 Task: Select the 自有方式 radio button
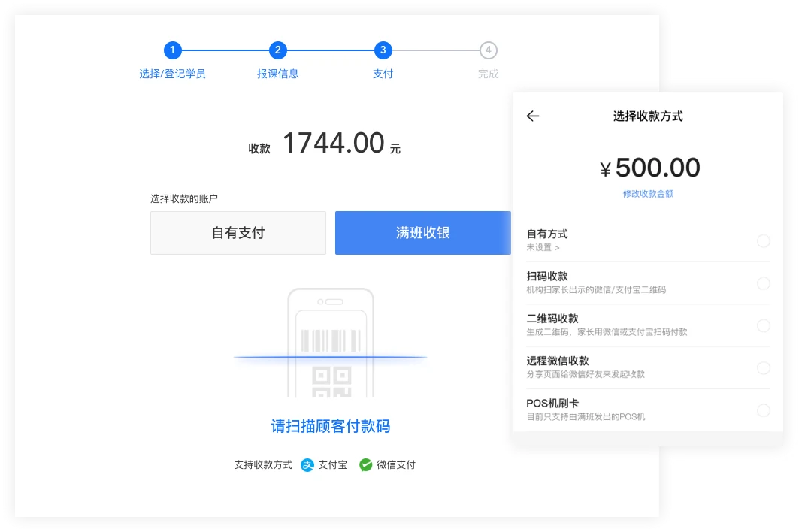point(764,240)
